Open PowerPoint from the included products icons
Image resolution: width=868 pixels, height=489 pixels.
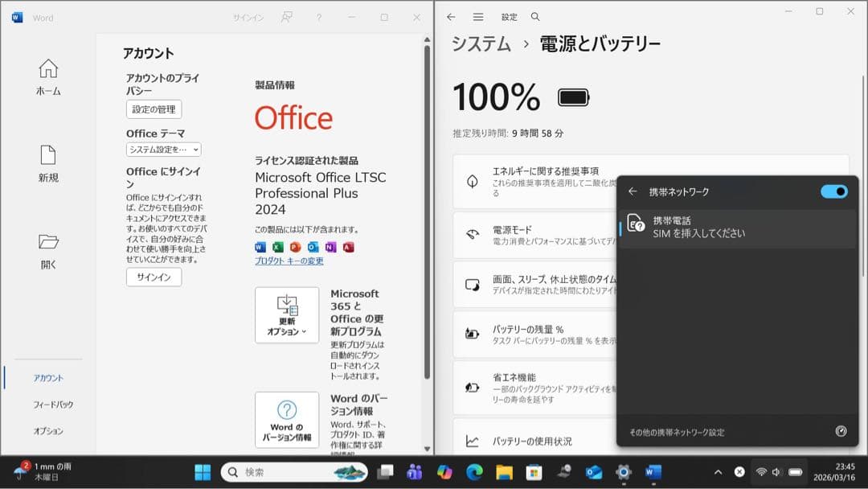click(296, 247)
